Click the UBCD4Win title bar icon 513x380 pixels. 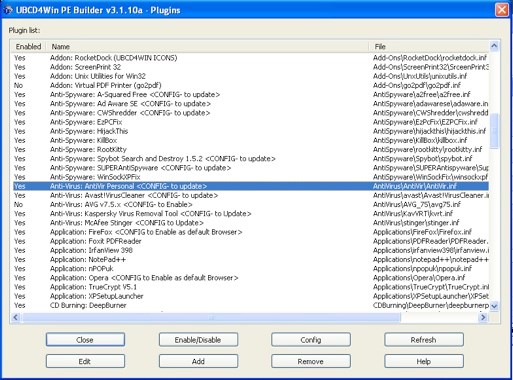(8, 10)
